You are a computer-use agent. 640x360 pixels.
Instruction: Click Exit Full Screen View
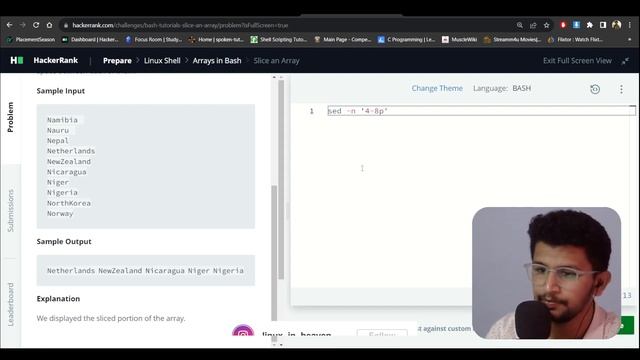[x=577, y=61]
